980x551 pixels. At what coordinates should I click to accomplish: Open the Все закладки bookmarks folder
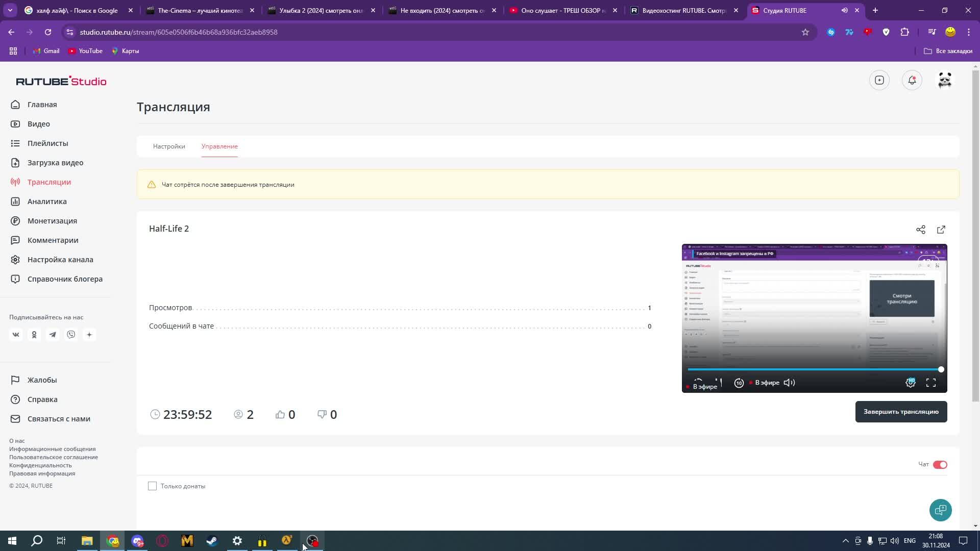[948, 51]
